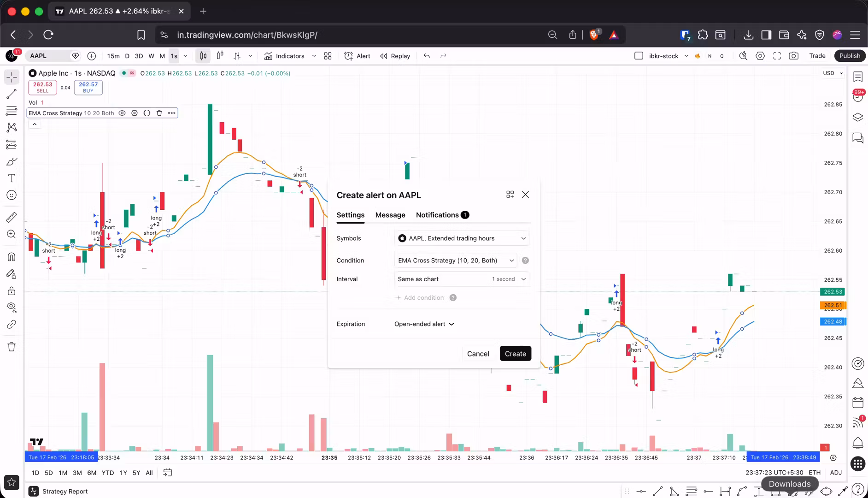Open the Symbols dropdown for AAPL
The width and height of the screenshot is (868, 498).
tap(462, 238)
